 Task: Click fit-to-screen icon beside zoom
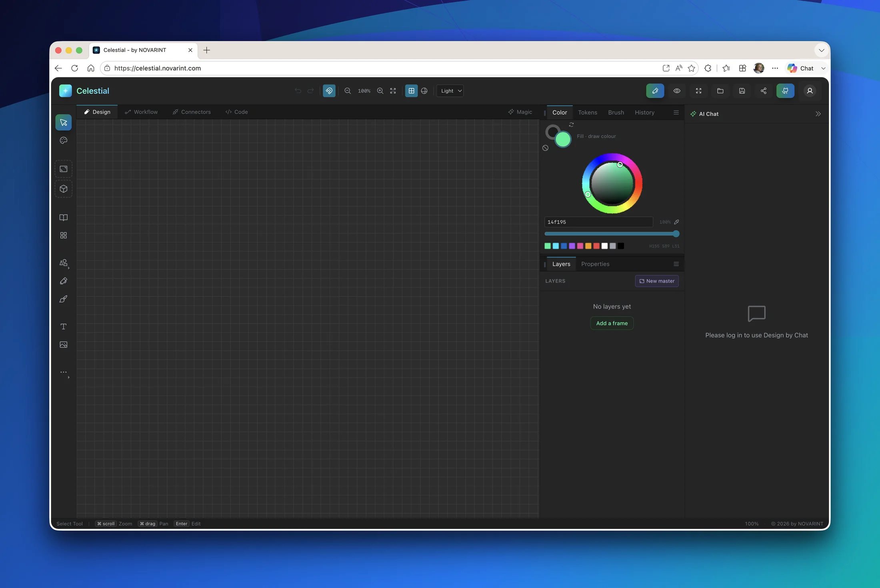[393, 91]
